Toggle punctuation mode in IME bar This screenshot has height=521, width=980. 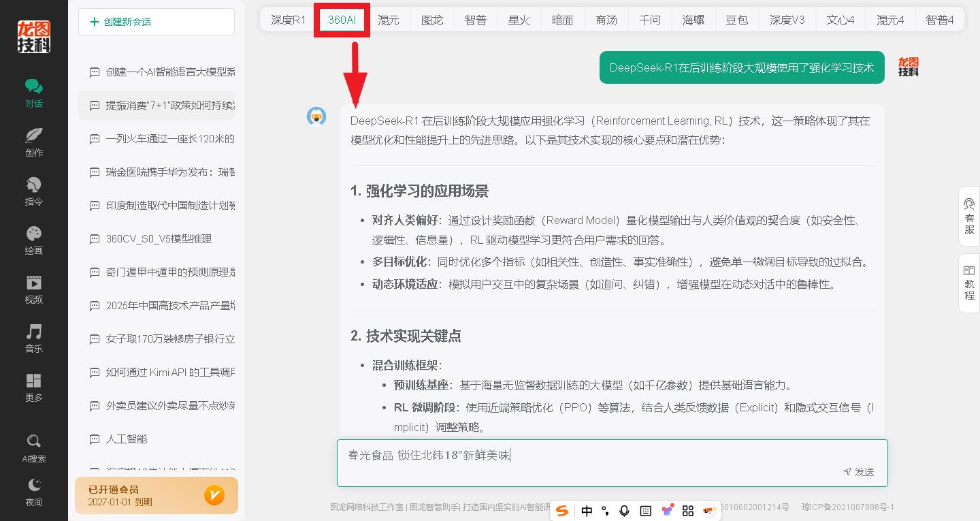click(605, 511)
